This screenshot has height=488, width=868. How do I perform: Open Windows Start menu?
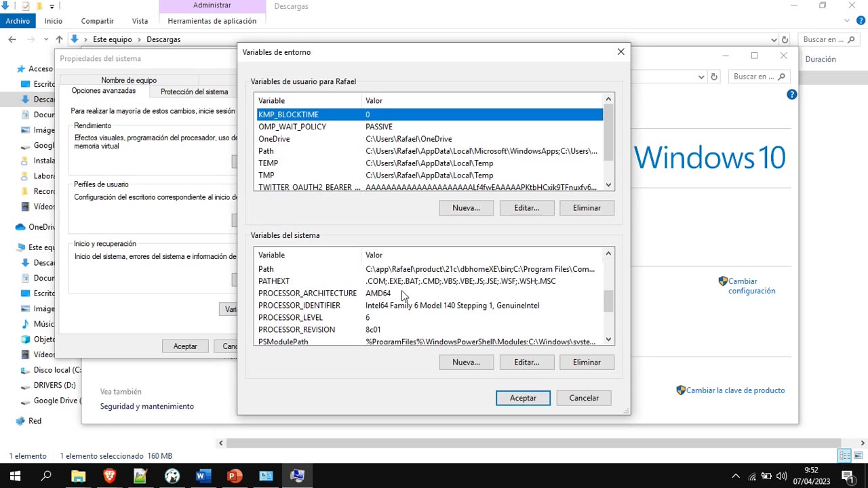[x=15, y=476]
